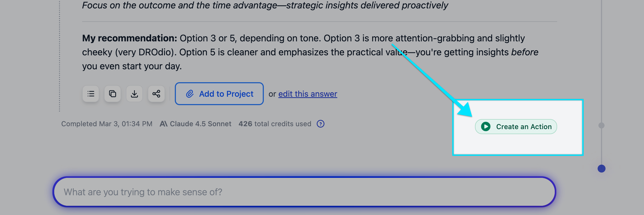Click the 'Completed Mar 3, 01:34 PM' timestamp
644x215 pixels.
(x=107, y=124)
